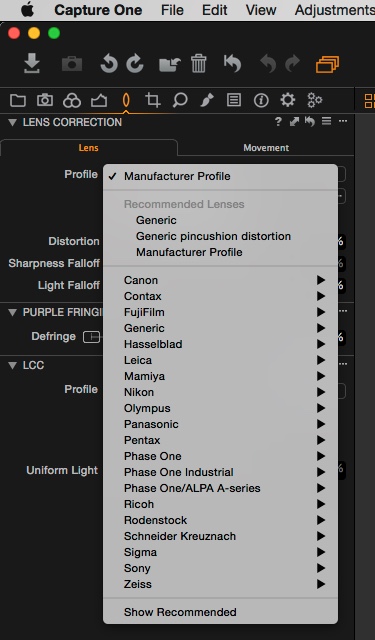Image resolution: width=375 pixels, height=640 pixels.
Task: Choose Generic pincushion distortion profile
Action: pyautogui.click(x=220, y=236)
